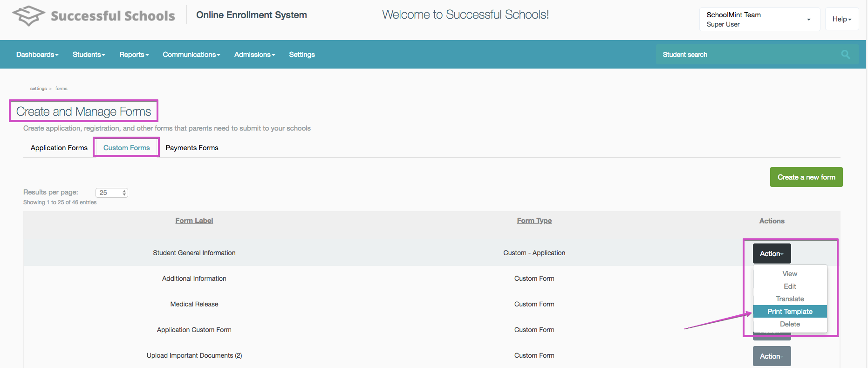Choose View from the Action menu
Image resolution: width=868 pixels, height=368 pixels.
tap(790, 274)
